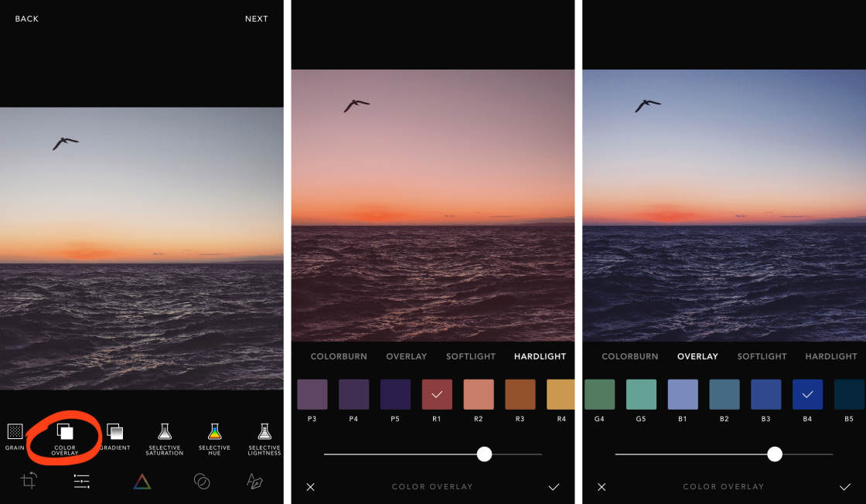Pick the P5 dark purple swatch
866x504 pixels.
point(395,394)
